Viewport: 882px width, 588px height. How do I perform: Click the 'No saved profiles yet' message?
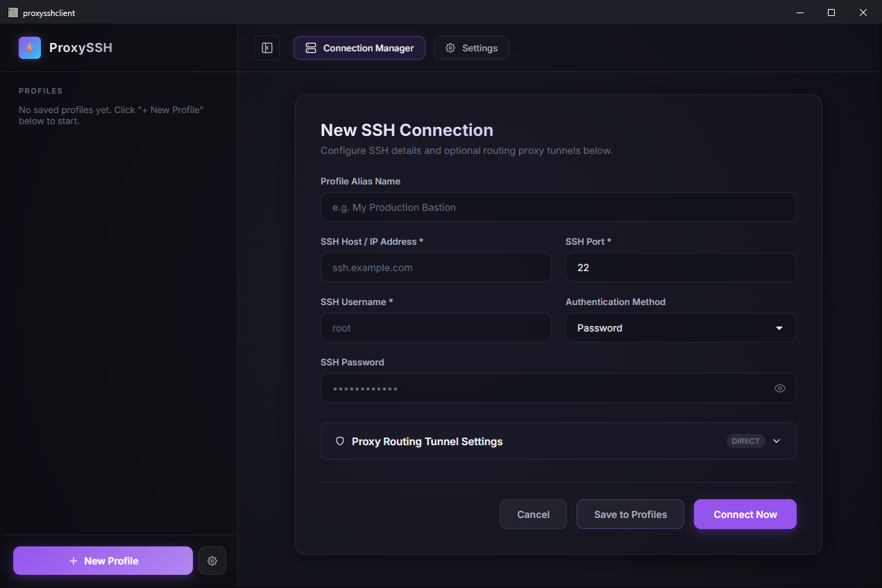111,115
